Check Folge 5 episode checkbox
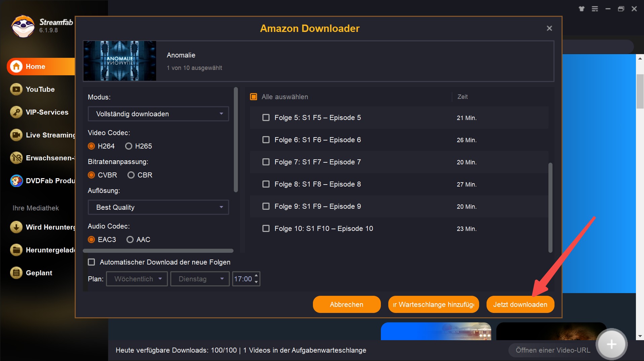This screenshot has width=644, height=361. coord(266,118)
